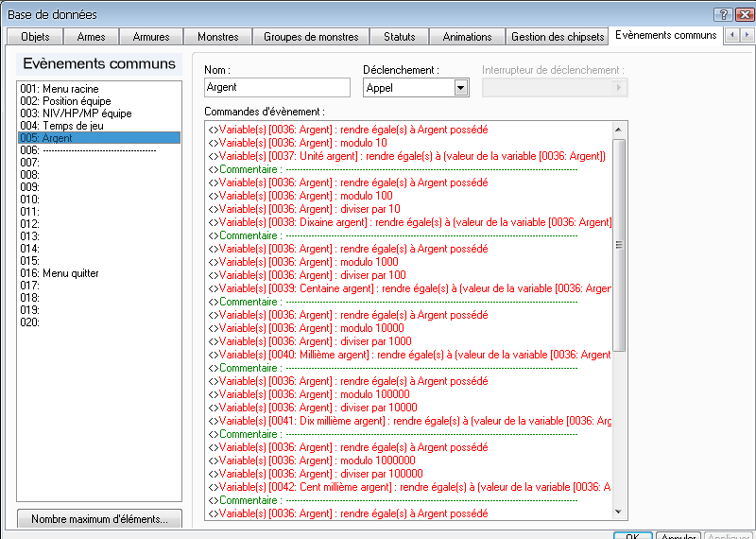Select empty event slot 018

point(99,298)
